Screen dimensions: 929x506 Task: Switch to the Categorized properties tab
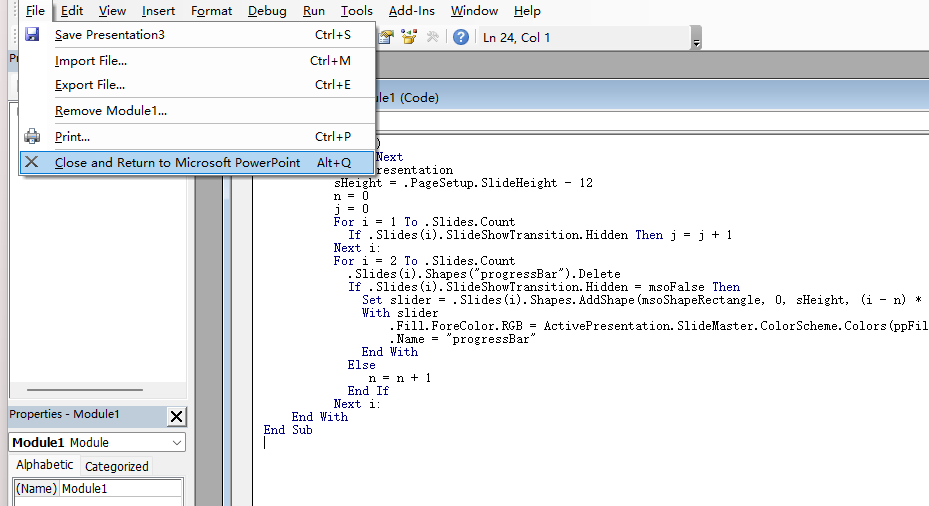click(x=116, y=466)
